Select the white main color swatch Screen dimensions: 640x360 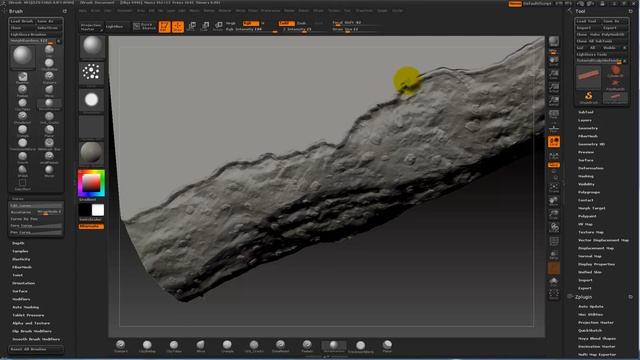(98, 210)
